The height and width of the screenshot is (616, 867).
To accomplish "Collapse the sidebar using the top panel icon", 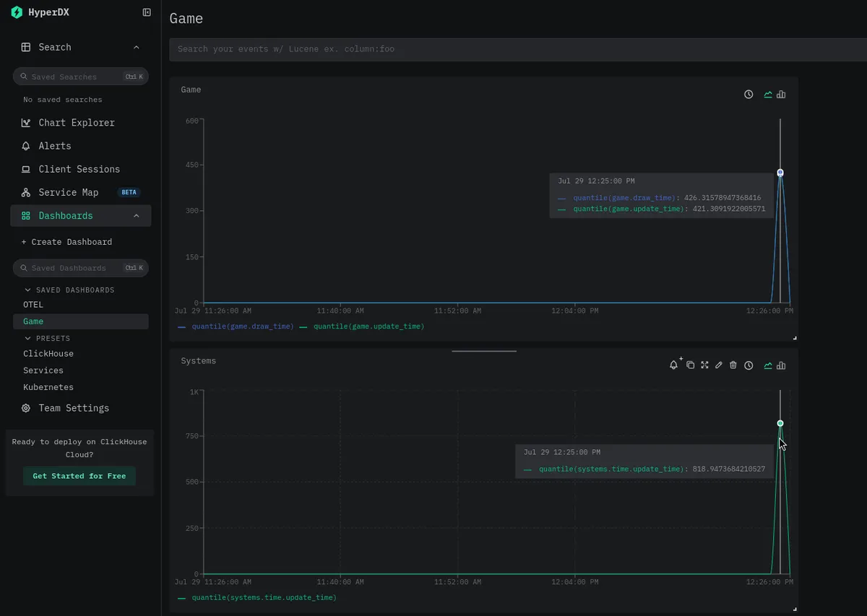I will click(147, 12).
